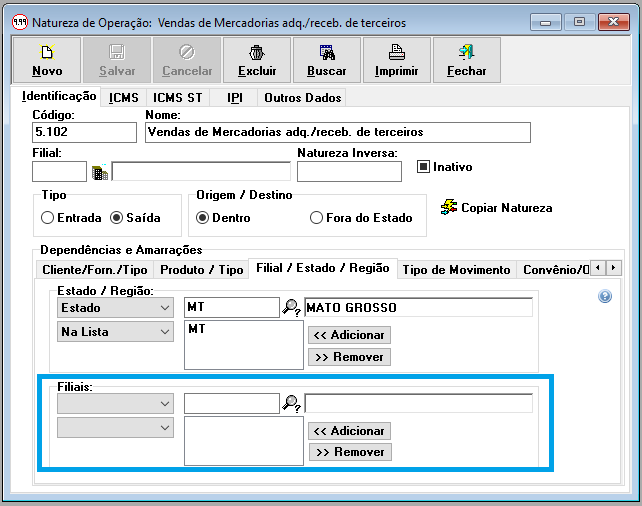Click the search magnifier beside MT field
The image size is (642, 506).
(291, 308)
